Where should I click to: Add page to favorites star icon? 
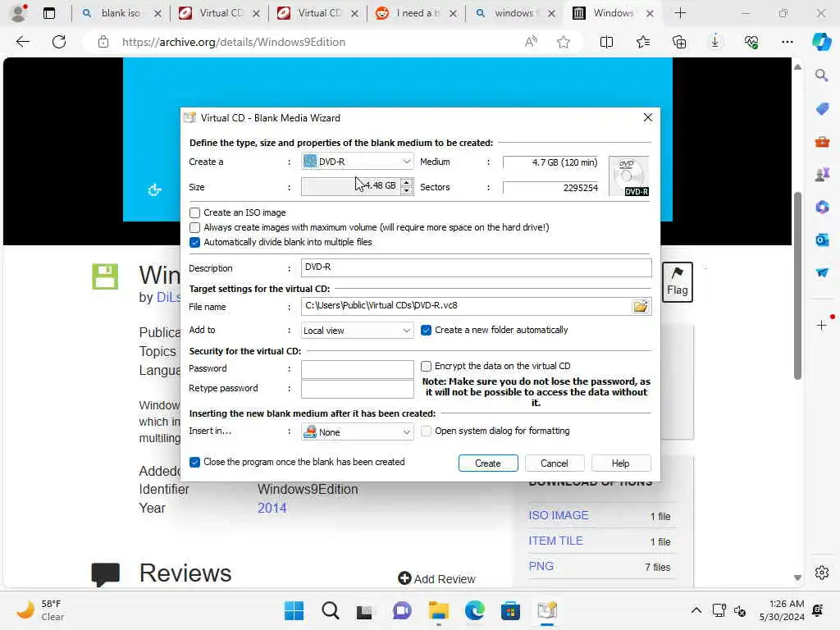point(563,42)
